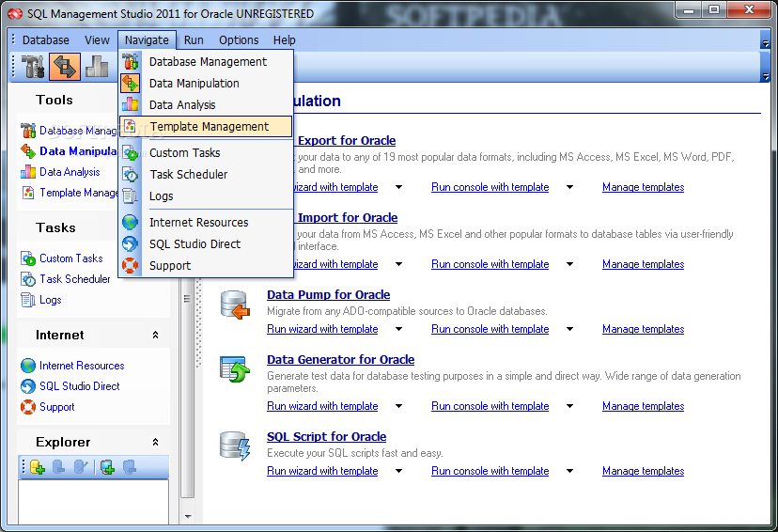Open dropdown next to Data Generator Run wizard
778x532 pixels.
coord(399,406)
